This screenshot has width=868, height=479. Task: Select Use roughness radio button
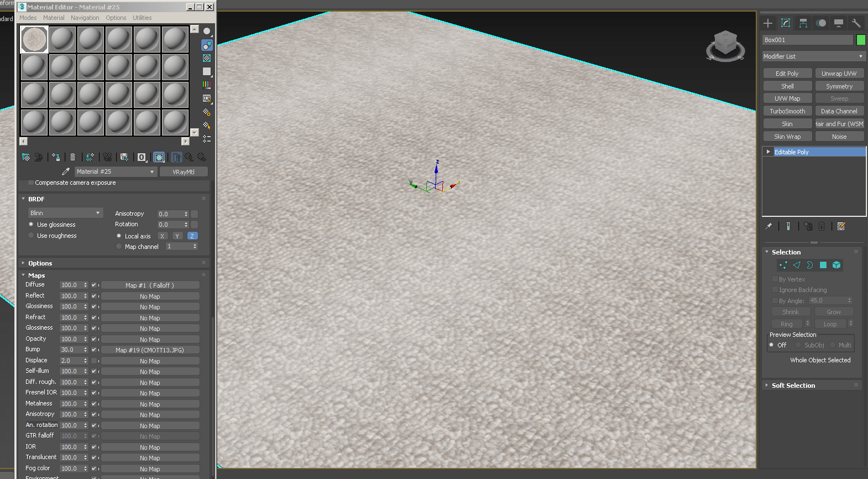tap(31, 236)
